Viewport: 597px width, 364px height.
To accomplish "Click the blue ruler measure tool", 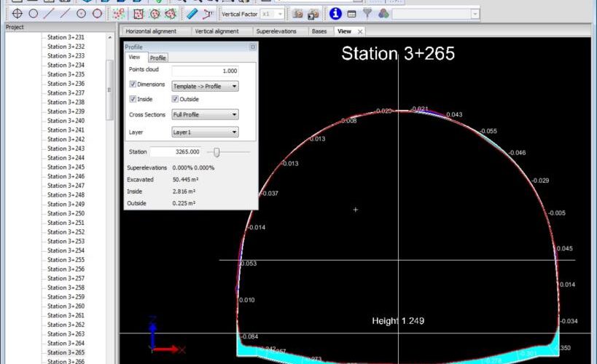I will pyautogui.click(x=191, y=14).
